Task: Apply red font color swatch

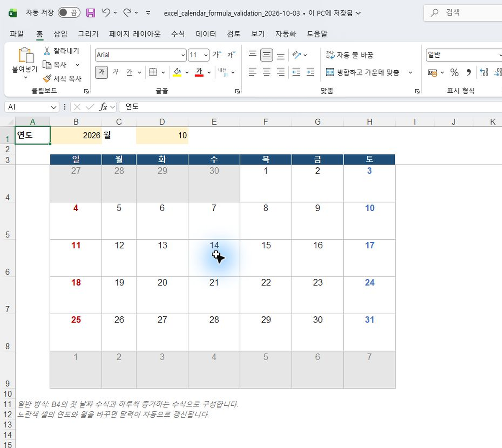Action: [199, 72]
